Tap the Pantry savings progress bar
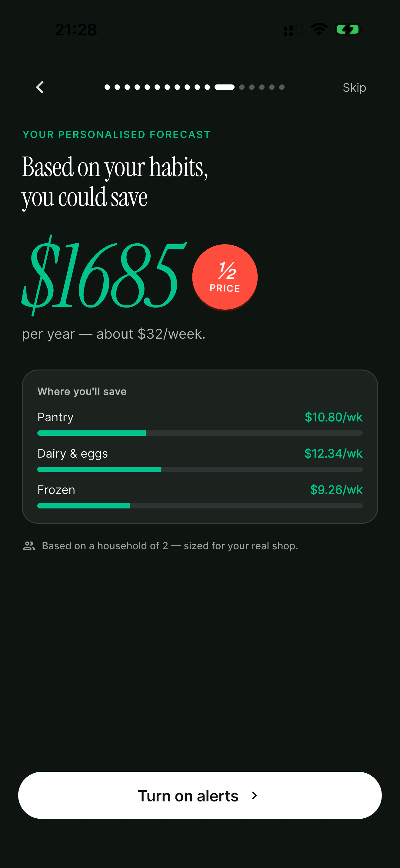The height and width of the screenshot is (868, 400). (x=200, y=433)
